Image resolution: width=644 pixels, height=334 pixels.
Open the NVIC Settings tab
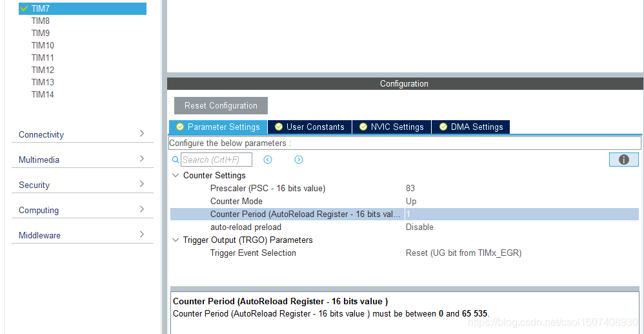coord(392,127)
